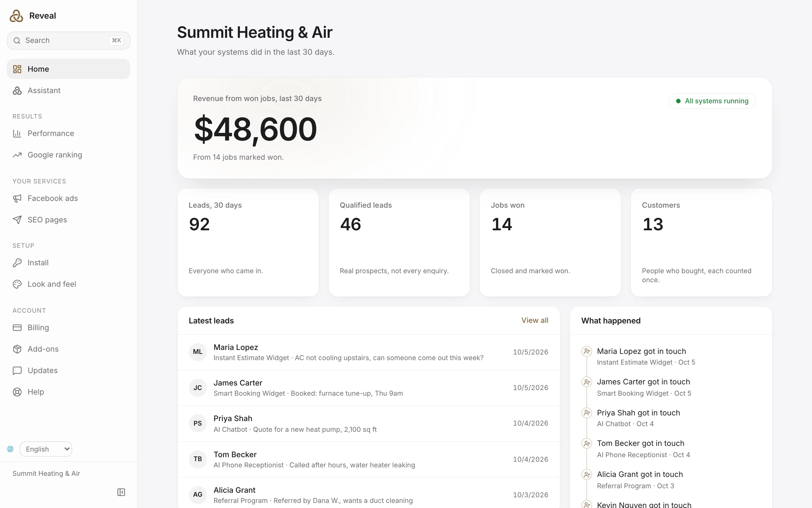Open Google ranking page

(69, 155)
